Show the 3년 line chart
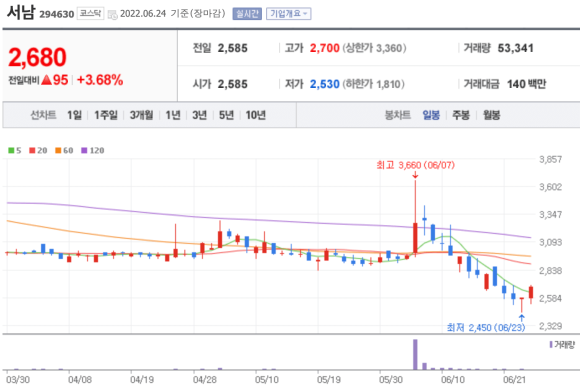 pos(200,115)
